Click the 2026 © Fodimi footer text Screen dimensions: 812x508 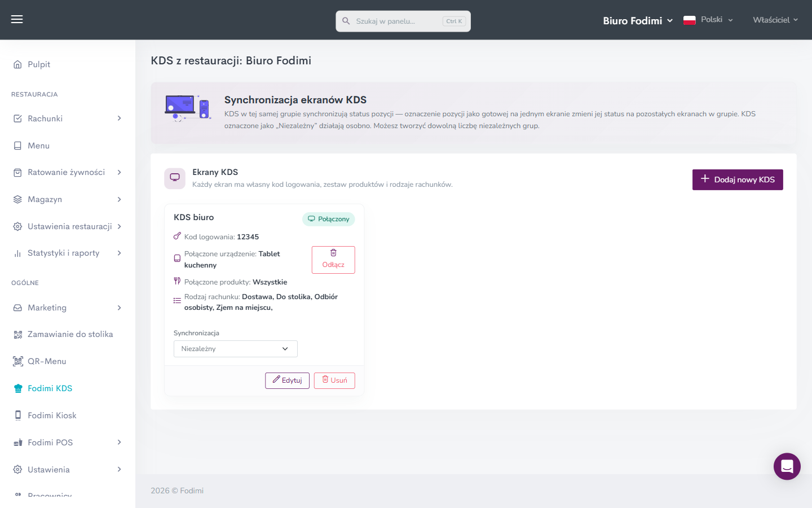click(x=177, y=491)
